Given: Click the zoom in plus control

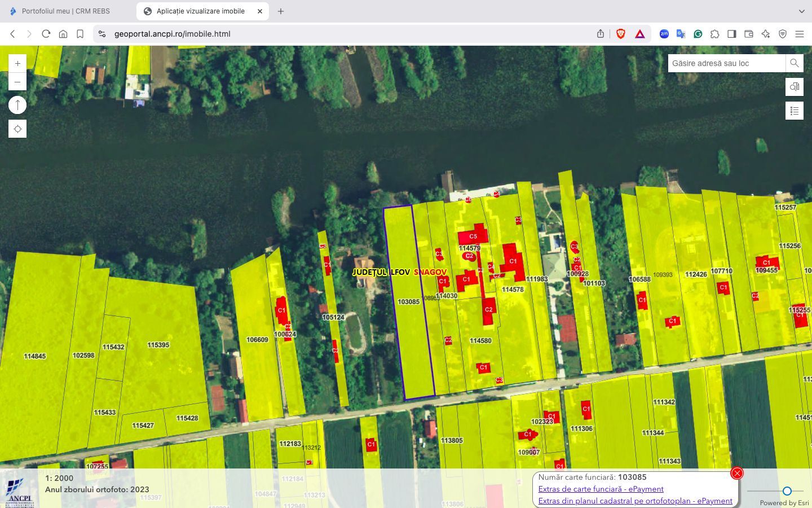Looking at the screenshot, I should tap(17, 63).
